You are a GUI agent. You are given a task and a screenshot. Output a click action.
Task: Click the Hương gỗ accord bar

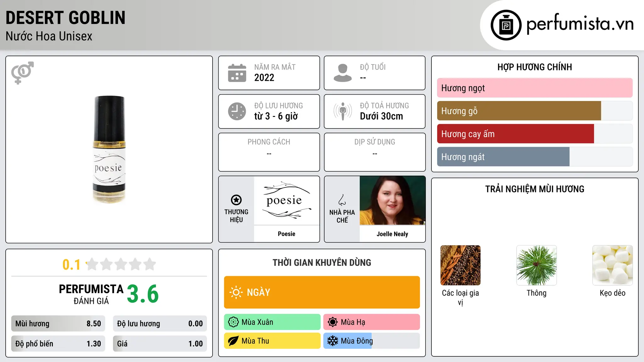[x=535, y=111]
